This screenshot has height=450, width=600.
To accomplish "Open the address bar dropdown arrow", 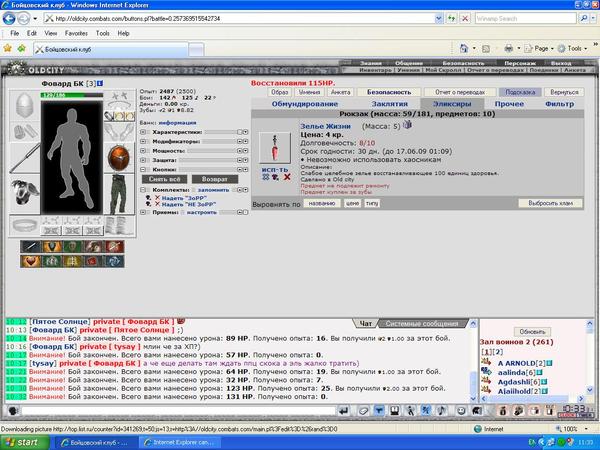I will [x=439, y=18].
